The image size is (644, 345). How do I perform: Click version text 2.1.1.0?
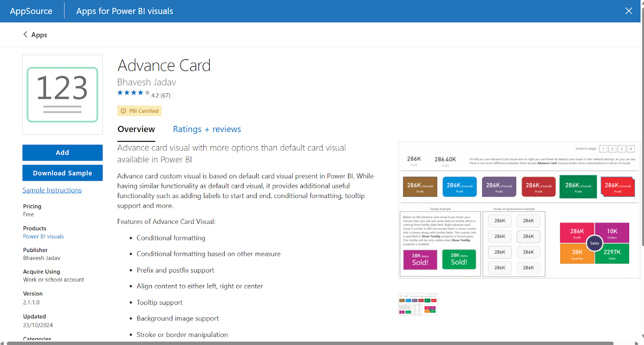click(31, 302)
